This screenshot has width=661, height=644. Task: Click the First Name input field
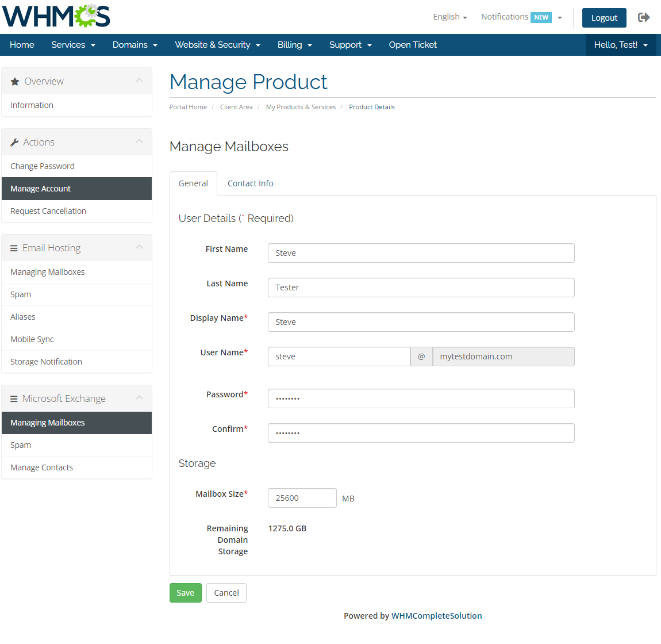tap(421, 253)
